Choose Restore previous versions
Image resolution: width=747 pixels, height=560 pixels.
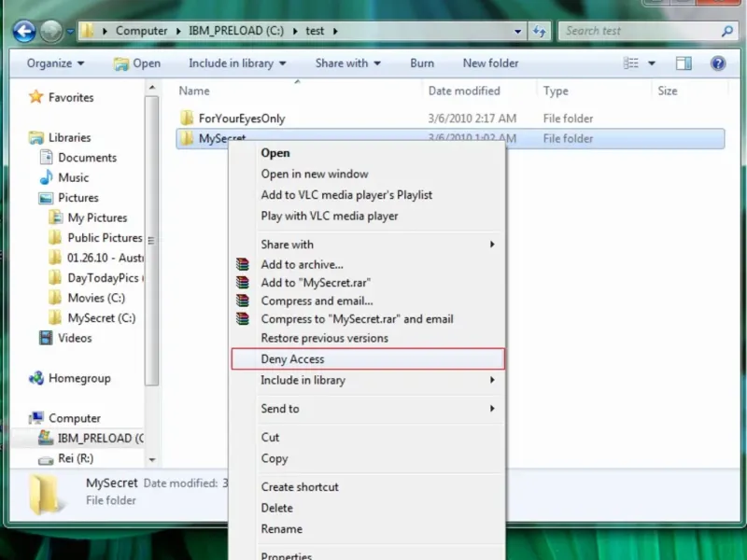(324, 338)
